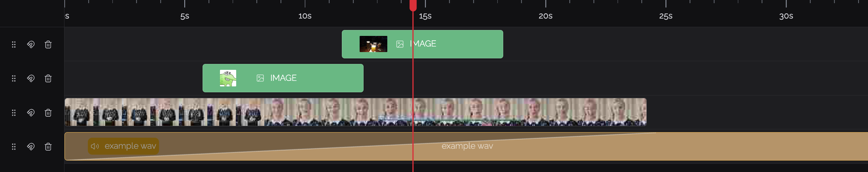Viewport: 868px width, 172px height.
Task: Delete the video track with trash icon
Action: click(48, 113)
